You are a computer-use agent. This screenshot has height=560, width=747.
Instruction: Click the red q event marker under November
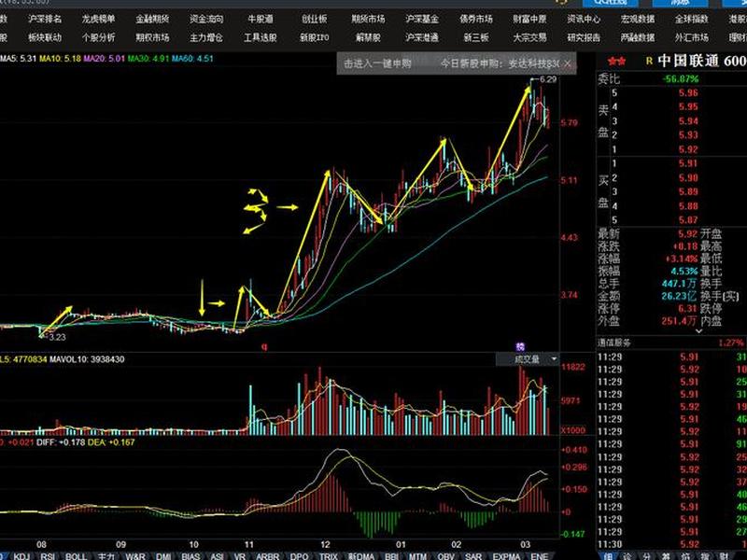[x=264, y=346]
